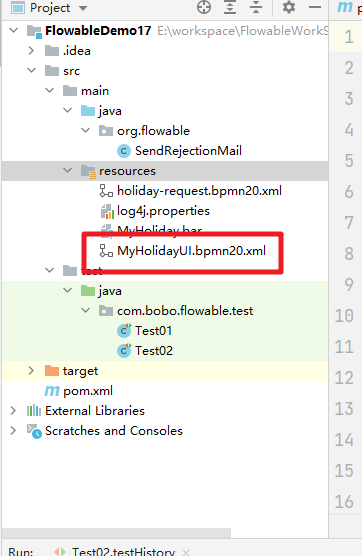Viewport: 362px width, 556px height.
Task: Collapse the resources folder chevron
Action: click(68, 171)
